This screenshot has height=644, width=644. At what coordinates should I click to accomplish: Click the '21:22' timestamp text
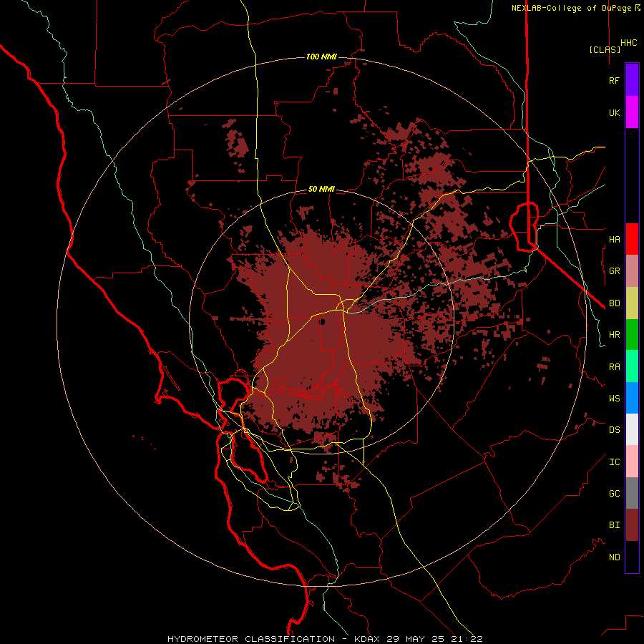click(x=467, y=639)
